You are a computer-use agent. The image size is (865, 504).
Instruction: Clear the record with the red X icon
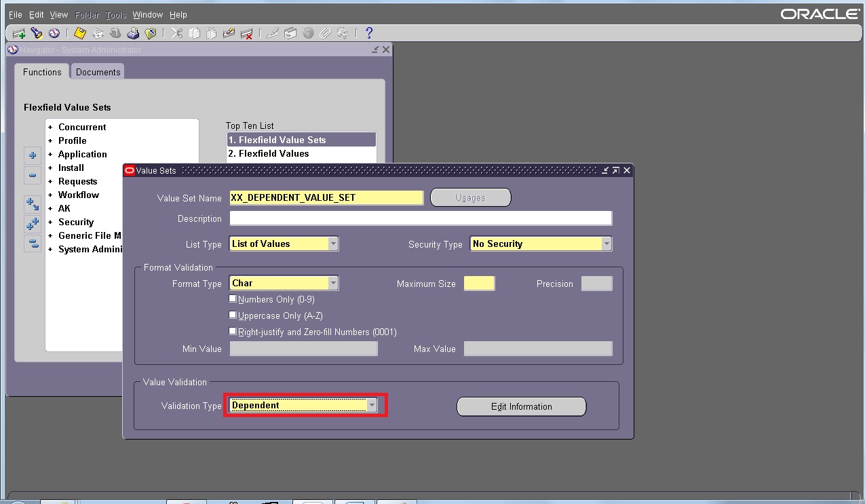[x=247, y=33]
